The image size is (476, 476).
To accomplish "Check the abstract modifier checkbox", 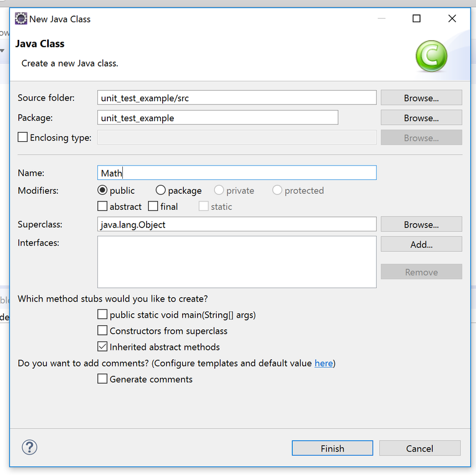I will 102,206.
